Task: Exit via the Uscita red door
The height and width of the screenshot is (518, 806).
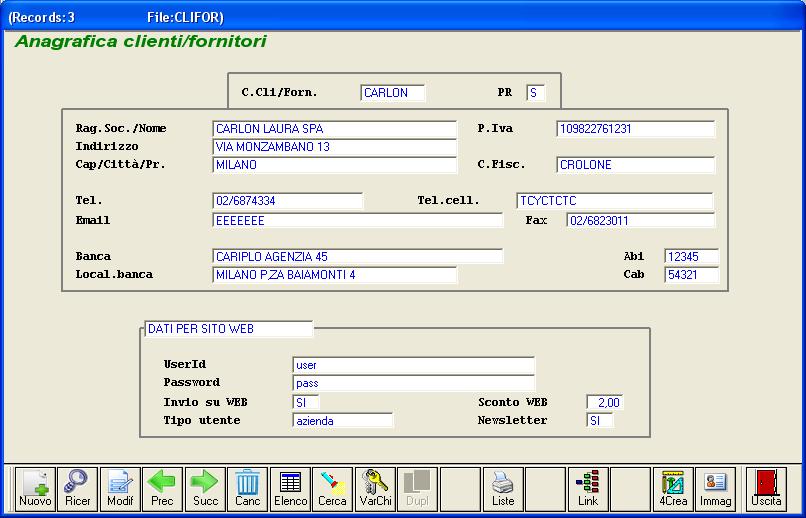Action: 766,489
